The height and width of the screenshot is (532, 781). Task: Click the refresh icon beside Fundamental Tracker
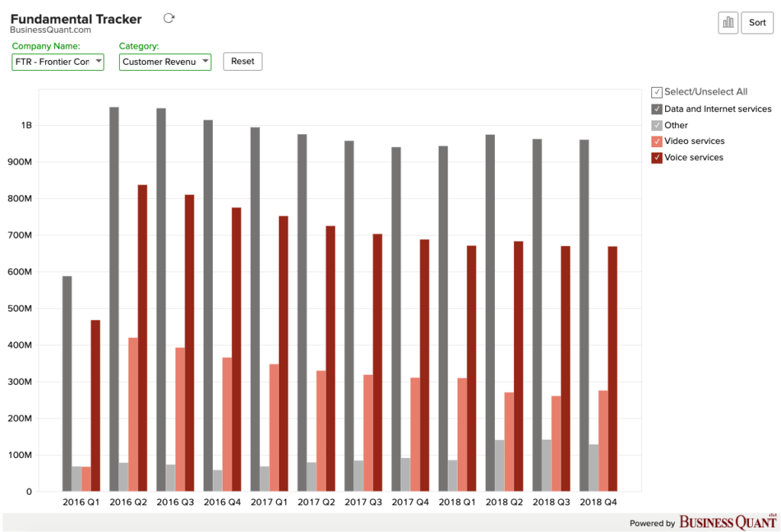[169, 18]
